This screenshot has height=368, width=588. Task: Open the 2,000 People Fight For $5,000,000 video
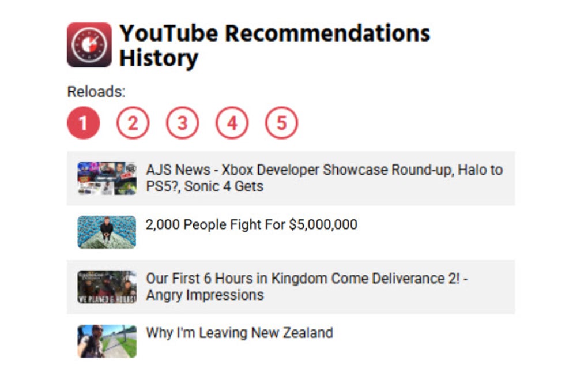point(252,224)
